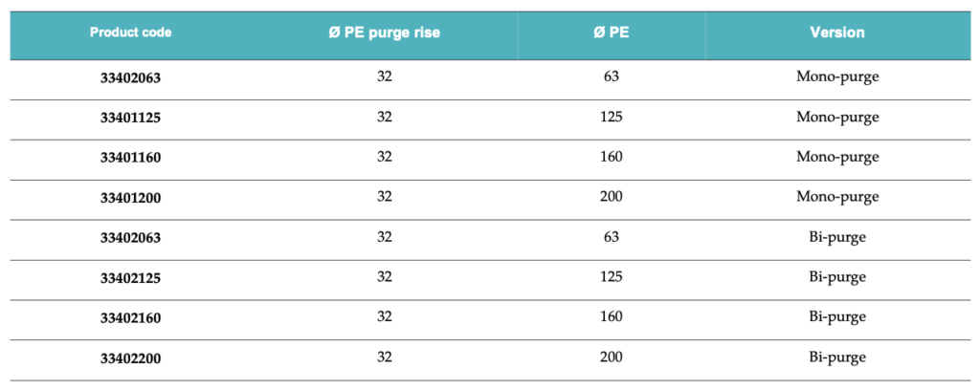The height and width of the screenshot is (390, 980).
Task: Select Ø PE value 200 in Mono-purge row
Action: [611, 197]
